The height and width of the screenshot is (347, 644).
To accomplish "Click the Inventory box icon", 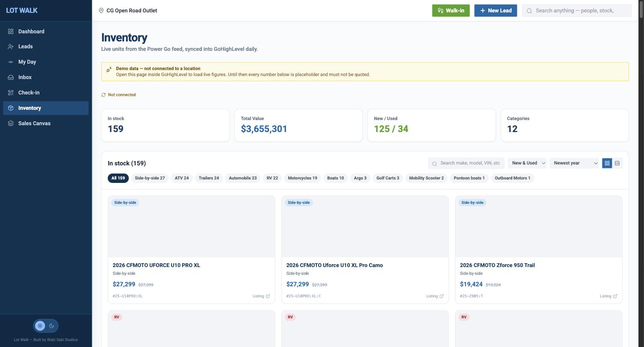I will click(x=11, y=108).
